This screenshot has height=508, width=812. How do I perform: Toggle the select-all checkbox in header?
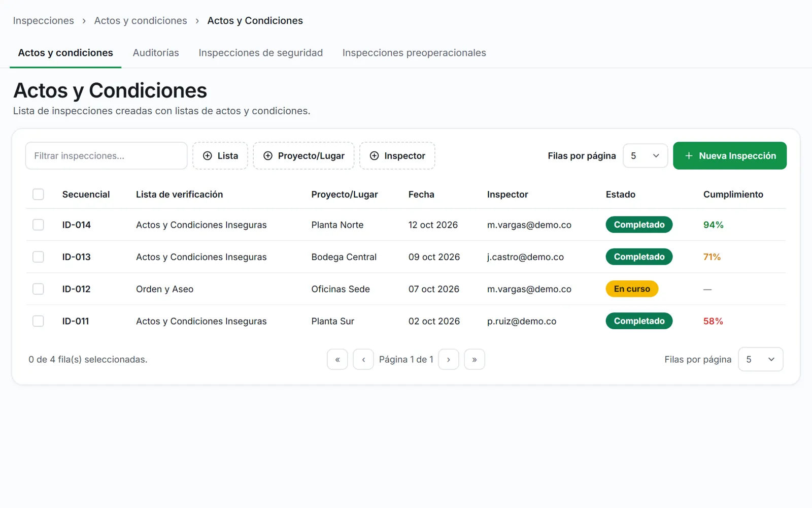[x=38, y=194]
